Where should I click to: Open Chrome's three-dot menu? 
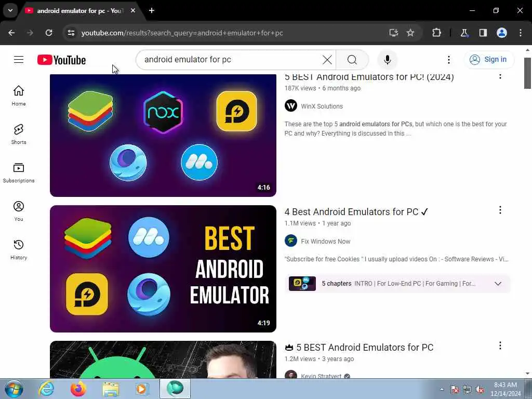(521, 33)
